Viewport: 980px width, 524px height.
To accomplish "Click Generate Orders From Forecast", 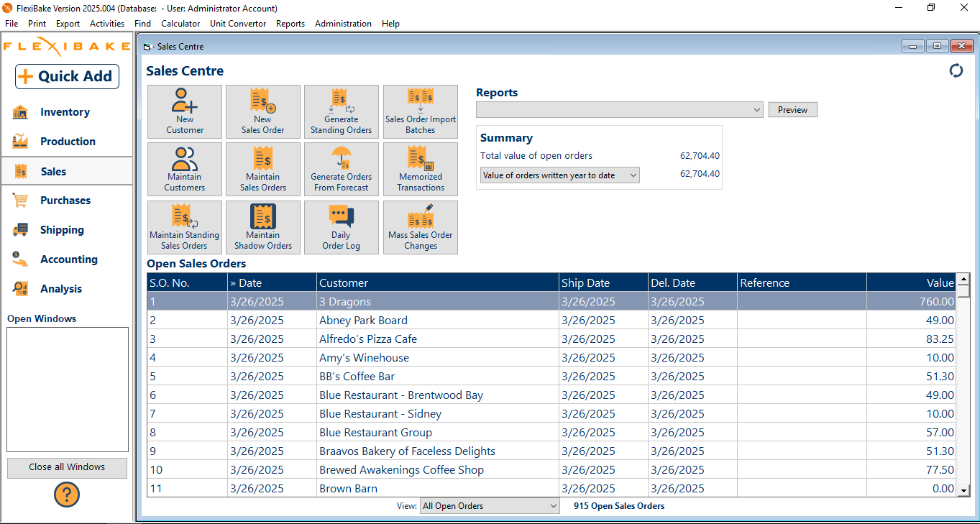I will click(x=342, y=169).
